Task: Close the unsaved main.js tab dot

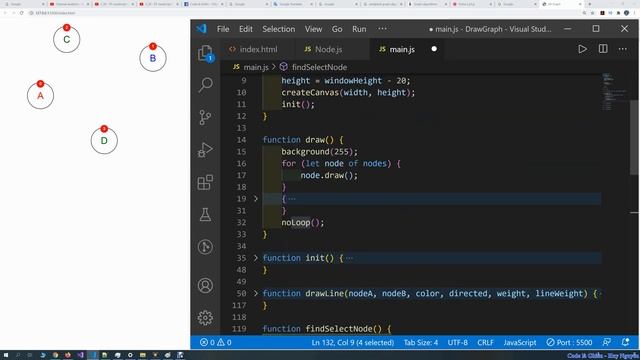Action: [434, 49]
